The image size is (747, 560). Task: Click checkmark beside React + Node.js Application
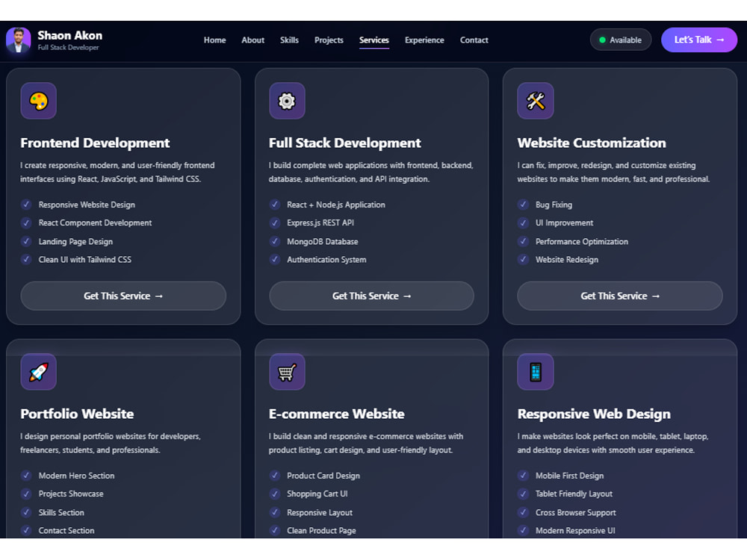coord(274,205)
